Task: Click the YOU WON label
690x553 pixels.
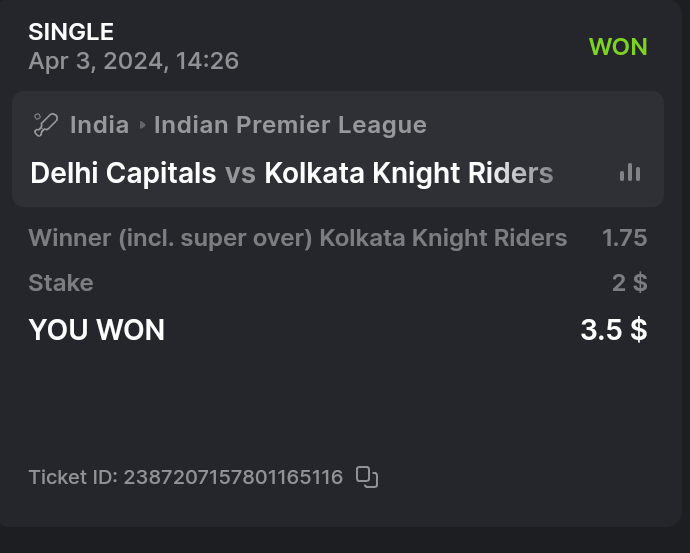Action: (x=96, y=330)
